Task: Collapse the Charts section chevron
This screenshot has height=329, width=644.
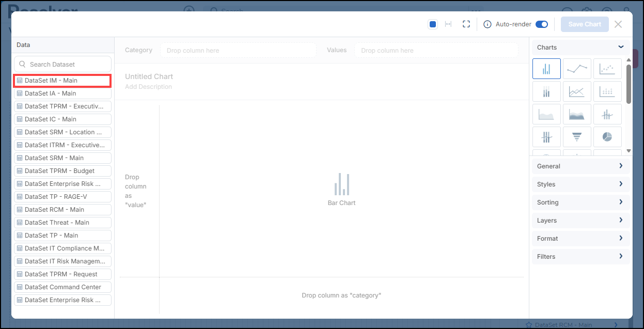Action: click(x=621, y=47)
